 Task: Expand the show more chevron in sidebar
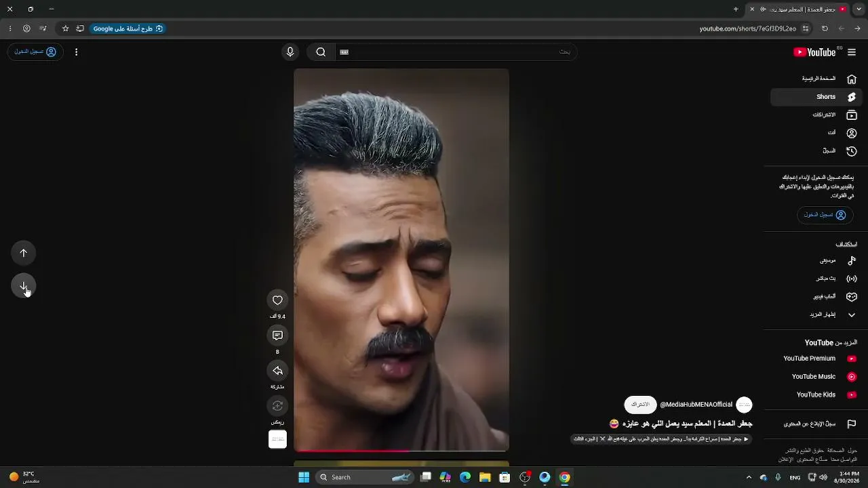[x=816, y=314]
